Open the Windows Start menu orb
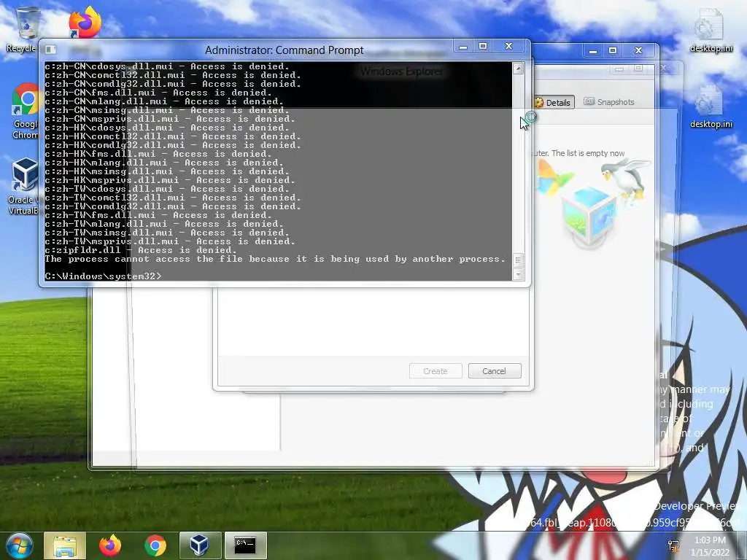 tap(19, 545)
